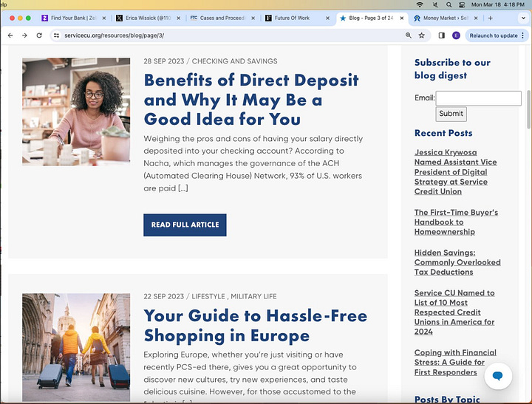Close the Blog Page 3 of 24 tab

point(402,18)
